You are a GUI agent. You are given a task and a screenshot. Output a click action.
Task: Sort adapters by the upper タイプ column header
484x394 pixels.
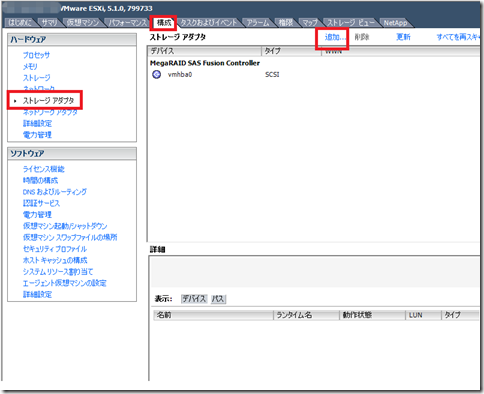291,51
